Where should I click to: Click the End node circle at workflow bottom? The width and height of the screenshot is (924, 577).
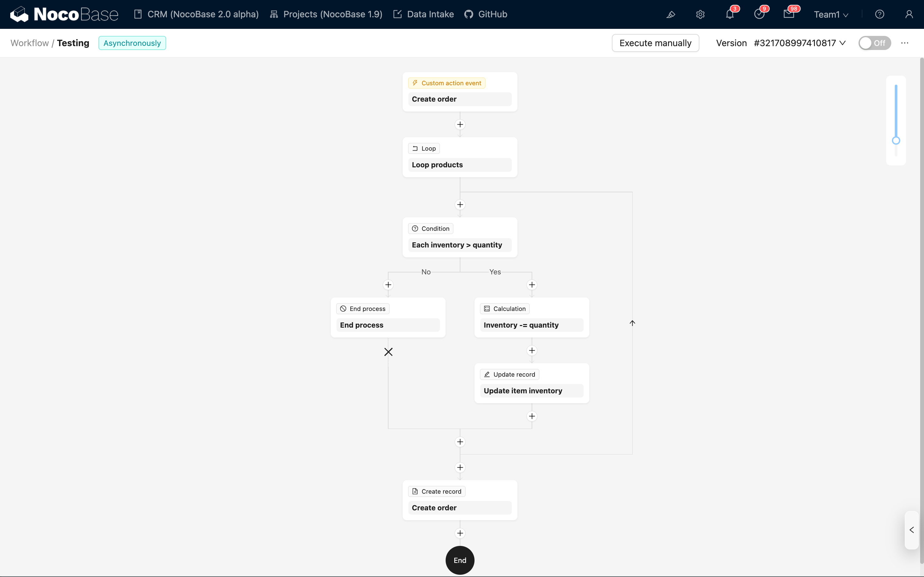460,560
